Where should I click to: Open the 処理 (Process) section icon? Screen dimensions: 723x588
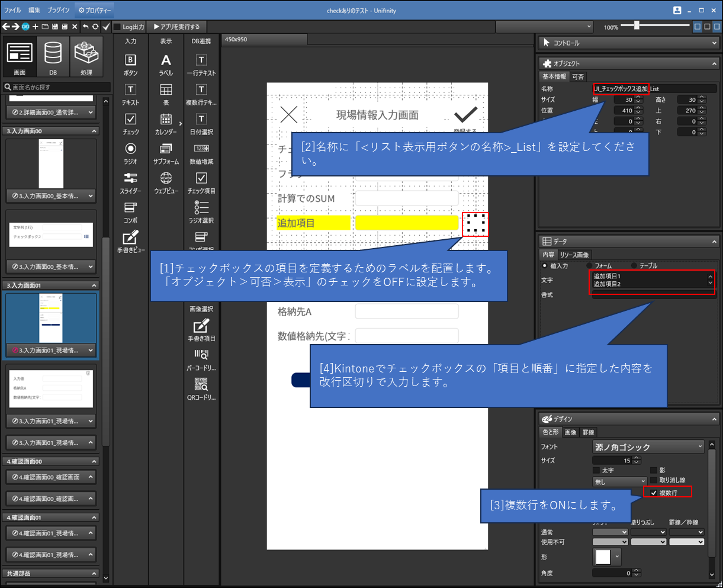coord(86,56)
